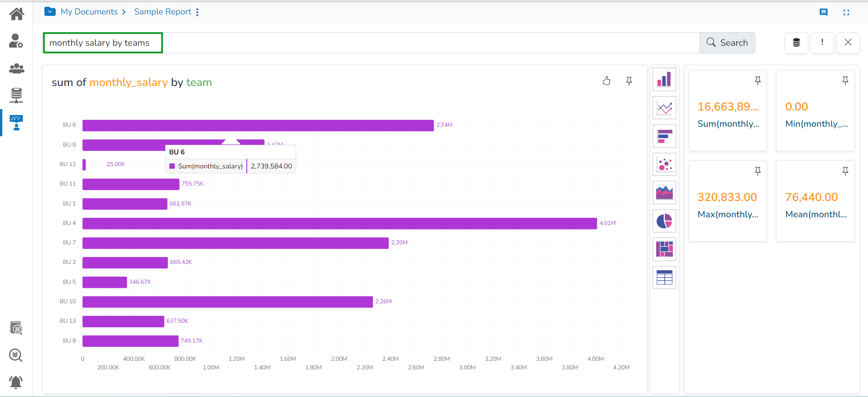868x397 pixels.
Task: Select the column bar chart type icon
Action: [x=664, y=80]
